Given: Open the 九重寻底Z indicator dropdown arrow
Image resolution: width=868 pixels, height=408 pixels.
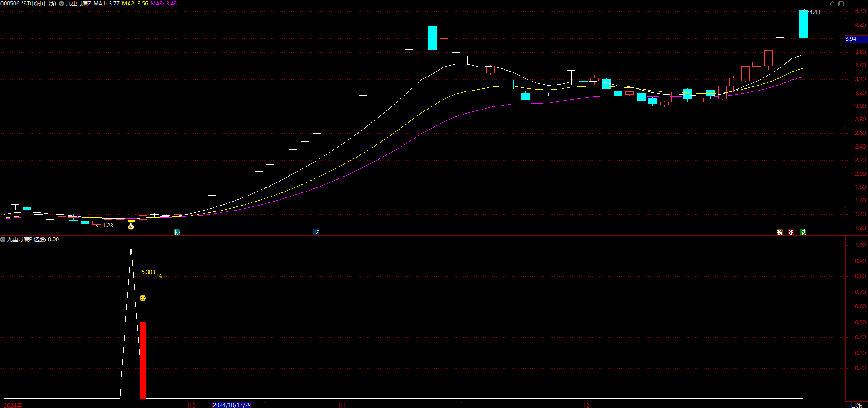Looking at the screenshot, I should click(x=62, y=4).
